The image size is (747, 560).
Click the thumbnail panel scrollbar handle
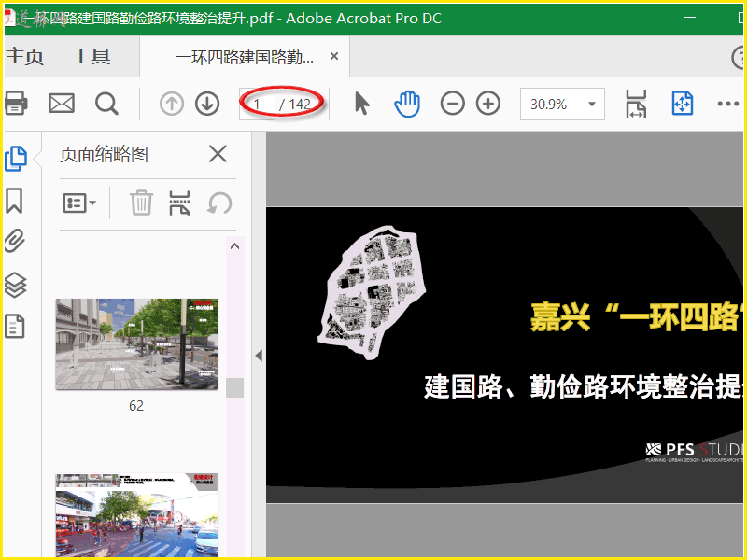click(x=235, y=387)
